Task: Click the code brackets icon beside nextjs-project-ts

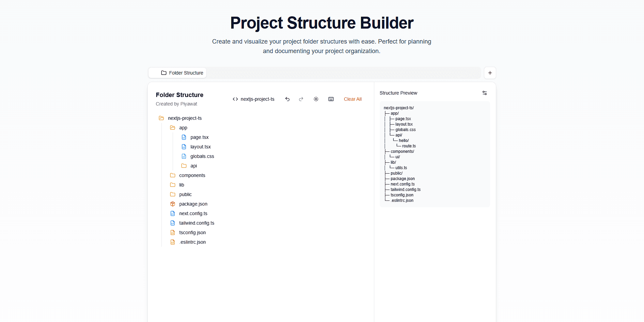Action: (235, 99)
